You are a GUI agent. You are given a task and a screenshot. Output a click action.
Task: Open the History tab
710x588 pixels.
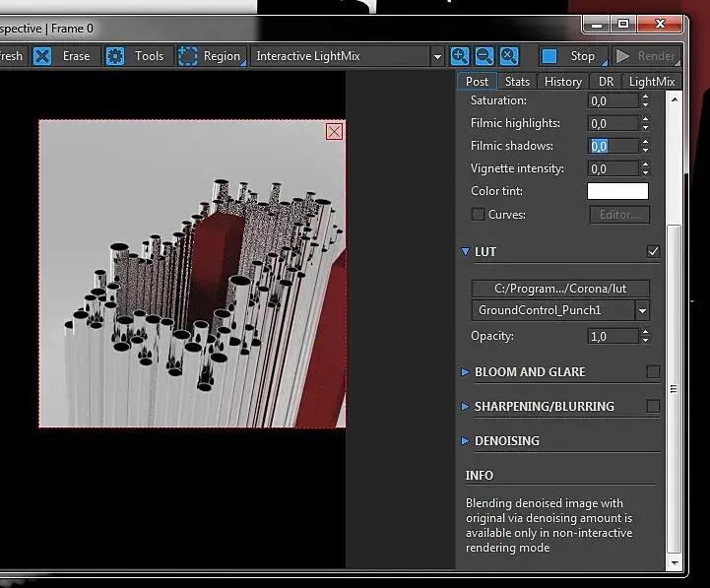[x=562, y=82]
